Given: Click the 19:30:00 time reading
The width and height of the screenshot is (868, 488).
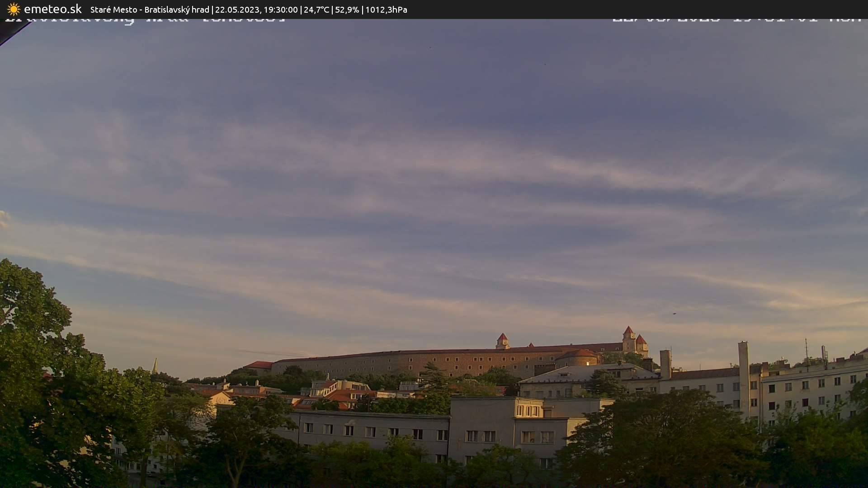Looking at the screenshot, I should [281, 10].
